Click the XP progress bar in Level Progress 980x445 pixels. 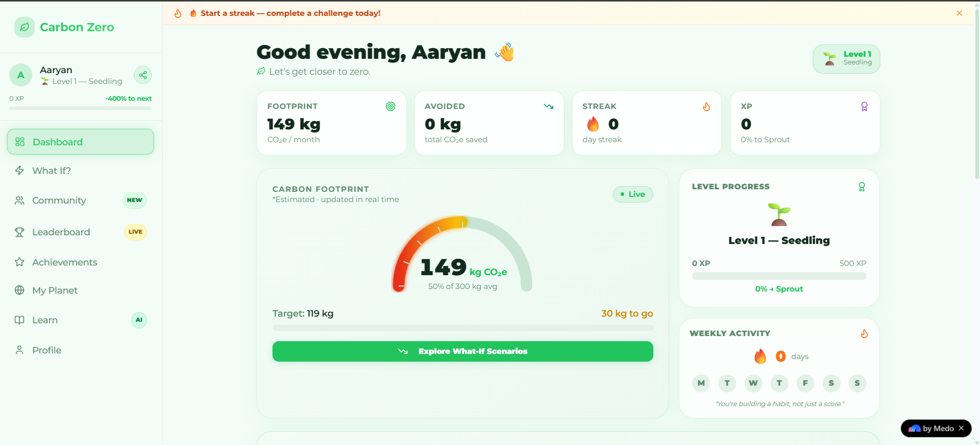pos(779,276)
